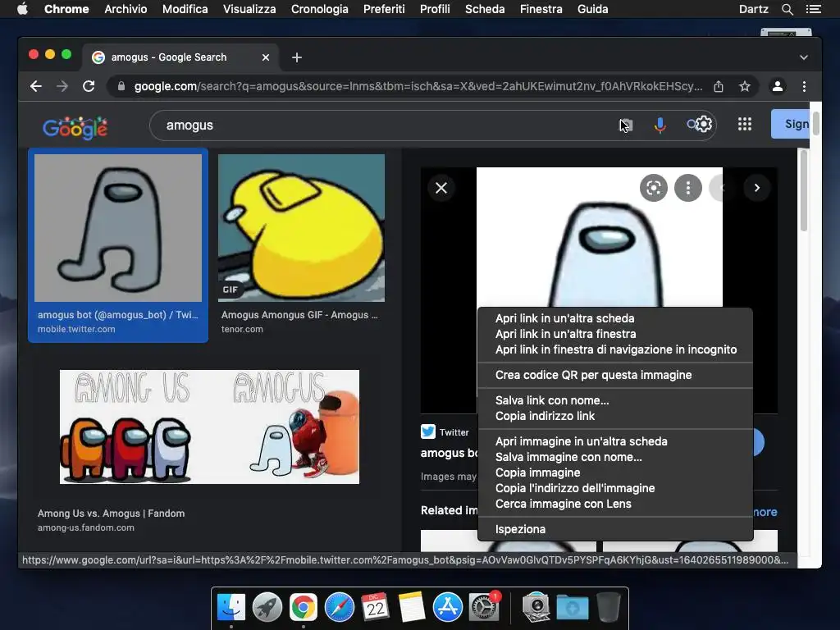Choose Apri link in un'altra finestra
The width and height of the screenshot is (840, 630).
pos(615,334)
